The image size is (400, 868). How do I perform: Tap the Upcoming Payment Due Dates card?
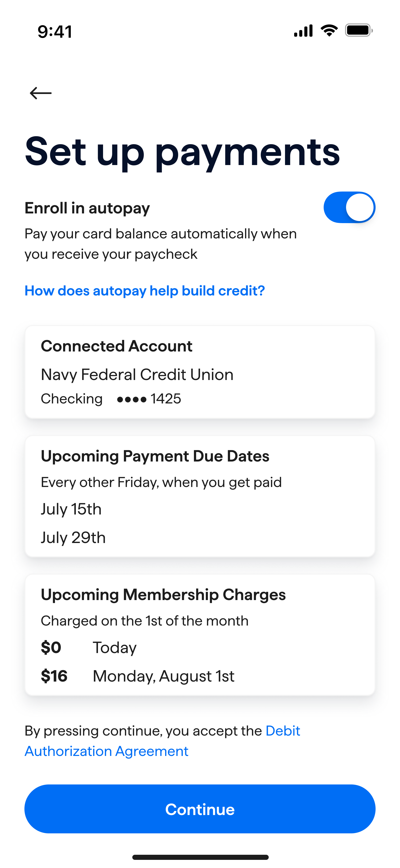tap(200, 496)
